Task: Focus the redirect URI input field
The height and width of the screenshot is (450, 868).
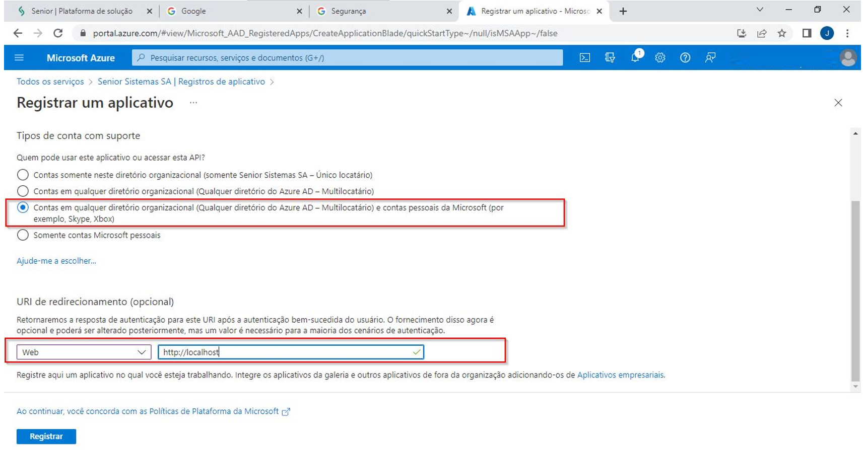Action: pos(291,352)
